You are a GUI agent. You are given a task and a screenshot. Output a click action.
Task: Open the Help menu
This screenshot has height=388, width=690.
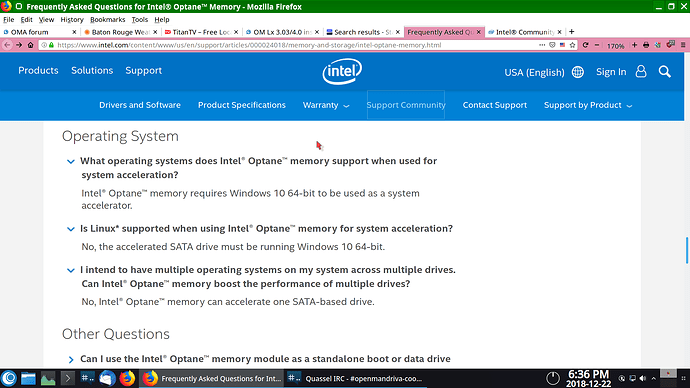[161, 20]
